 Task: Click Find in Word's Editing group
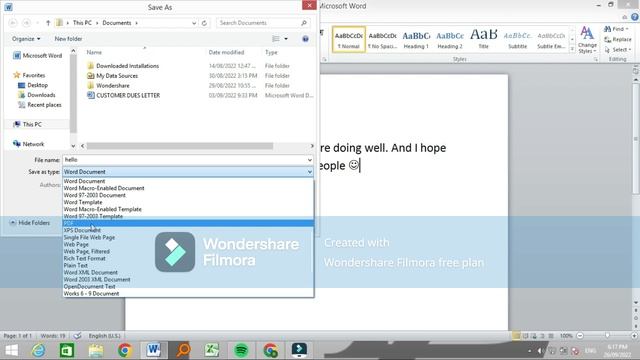click(616, 29)
